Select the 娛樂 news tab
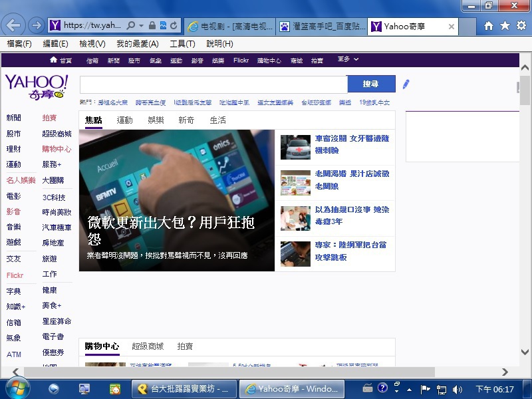Viewport: 532px width, 399px height. coord(156,120)
